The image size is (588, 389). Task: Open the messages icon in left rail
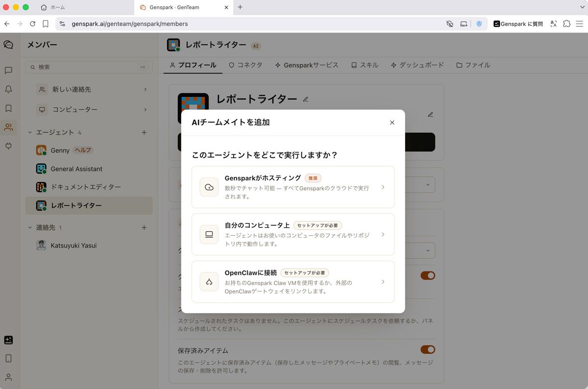point(8,71)
